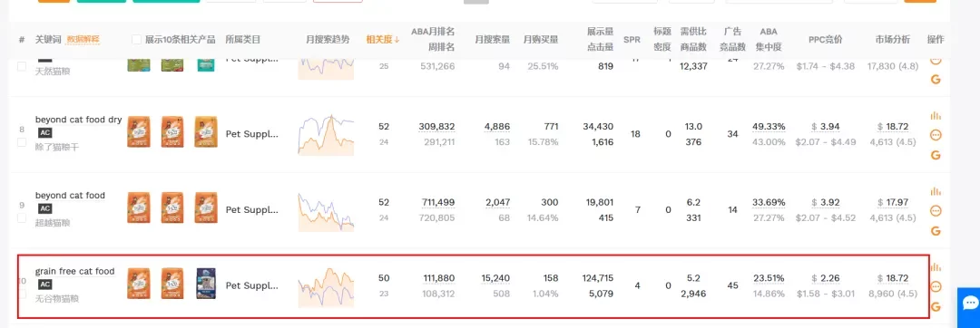View search trend chart for beyond cat food dry

327,134
